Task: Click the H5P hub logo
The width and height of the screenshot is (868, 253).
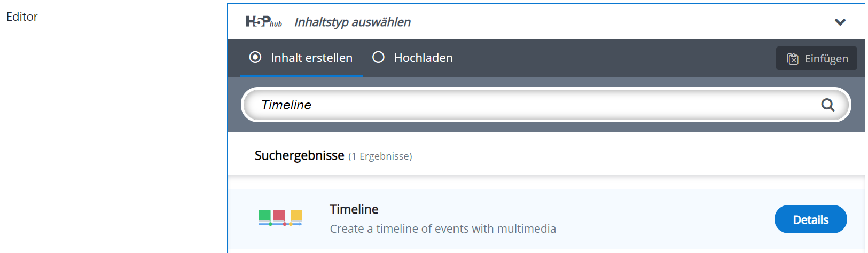Action: point(263,22)
